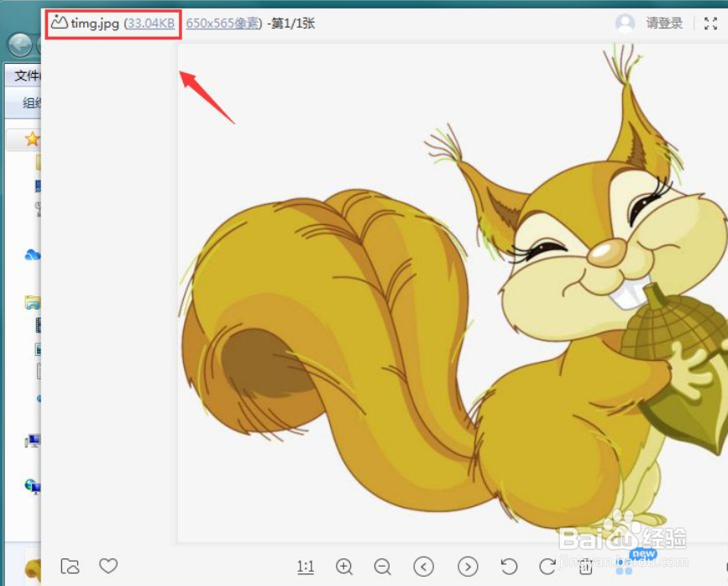Click the 650x565像素 dimensions link
Viewport: 728px width, 586px height.
(222, 24)
